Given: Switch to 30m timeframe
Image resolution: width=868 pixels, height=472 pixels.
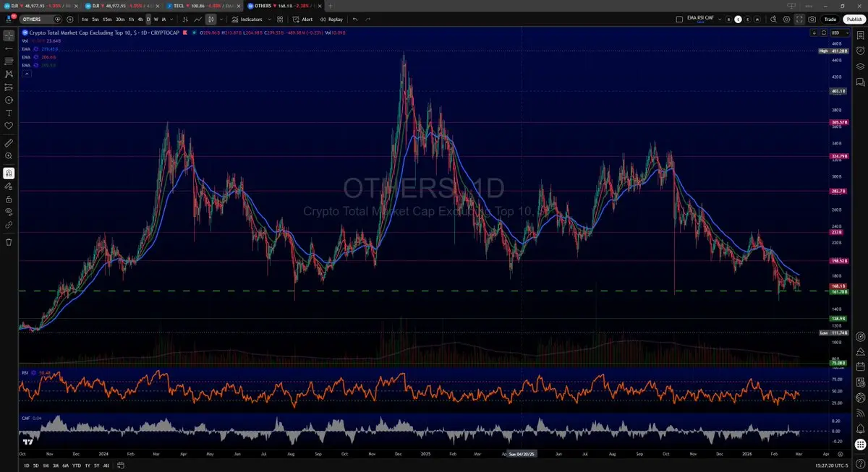Looking at the screenshot, I should tap(120, 20).
